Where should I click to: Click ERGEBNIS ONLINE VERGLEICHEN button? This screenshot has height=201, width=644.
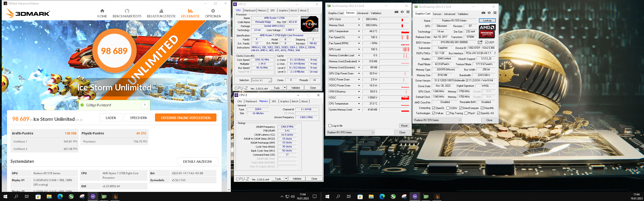click(186, 118)
